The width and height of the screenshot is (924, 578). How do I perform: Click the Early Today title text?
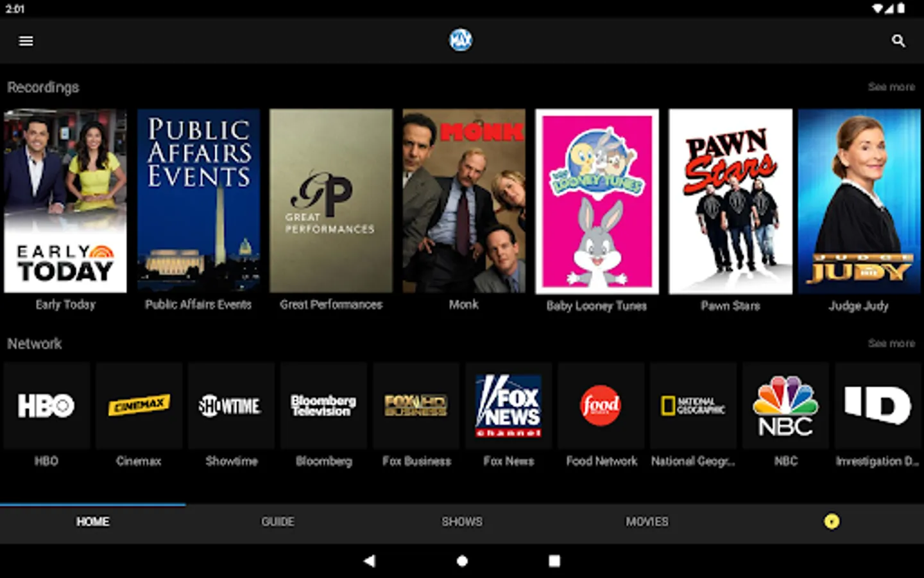pyautogui.click(x=65, y=304)
